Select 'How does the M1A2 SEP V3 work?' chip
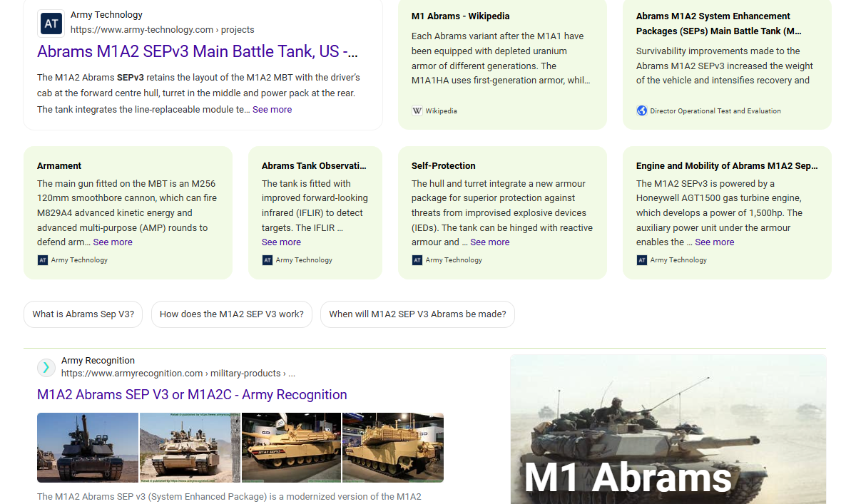This screenshot has width=856, height=504. [232, 314]
